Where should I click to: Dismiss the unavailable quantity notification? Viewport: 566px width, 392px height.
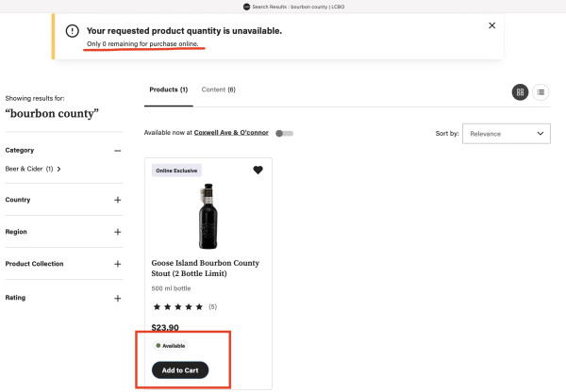click(x=491, y=25)
